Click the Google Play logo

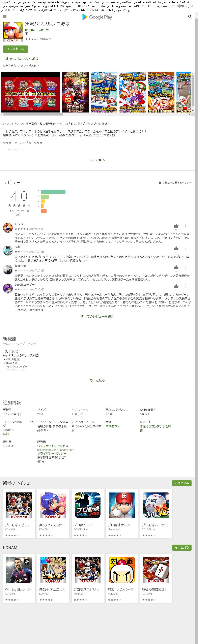pyautogui.click(x=97, y=17)
